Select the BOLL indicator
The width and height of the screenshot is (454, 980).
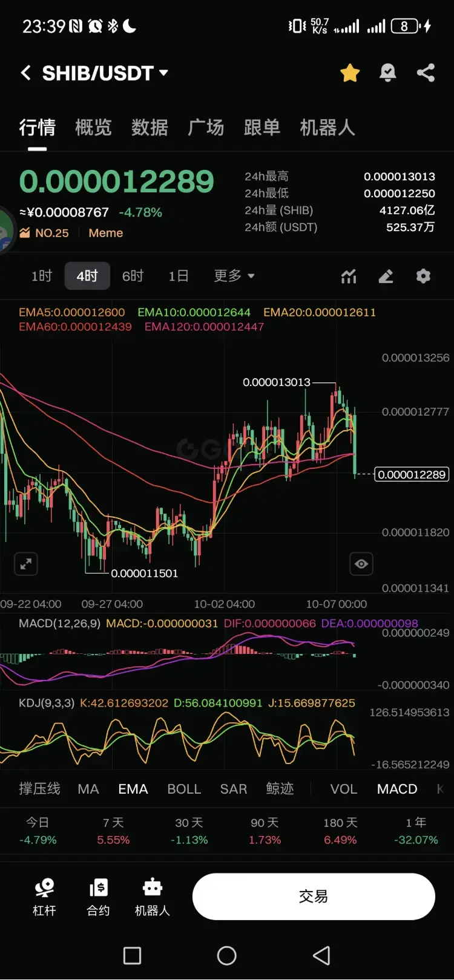184,789
